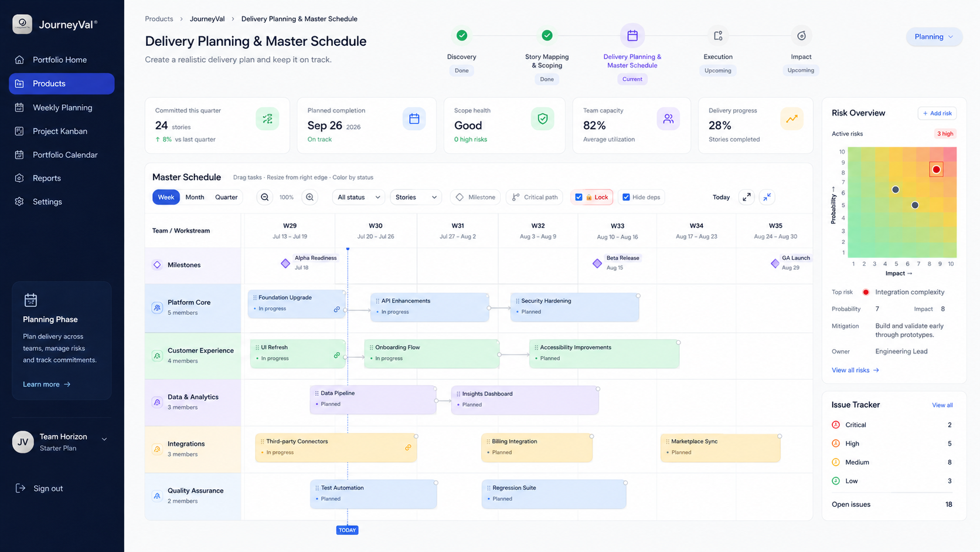Select the Marketplace Sync task bar

pyautogui.click(x=720, y=448)
